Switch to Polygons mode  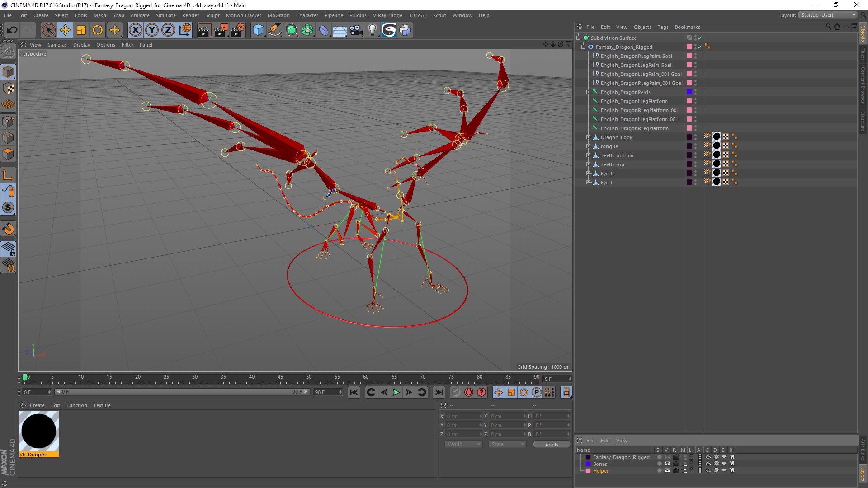point(9,154)
